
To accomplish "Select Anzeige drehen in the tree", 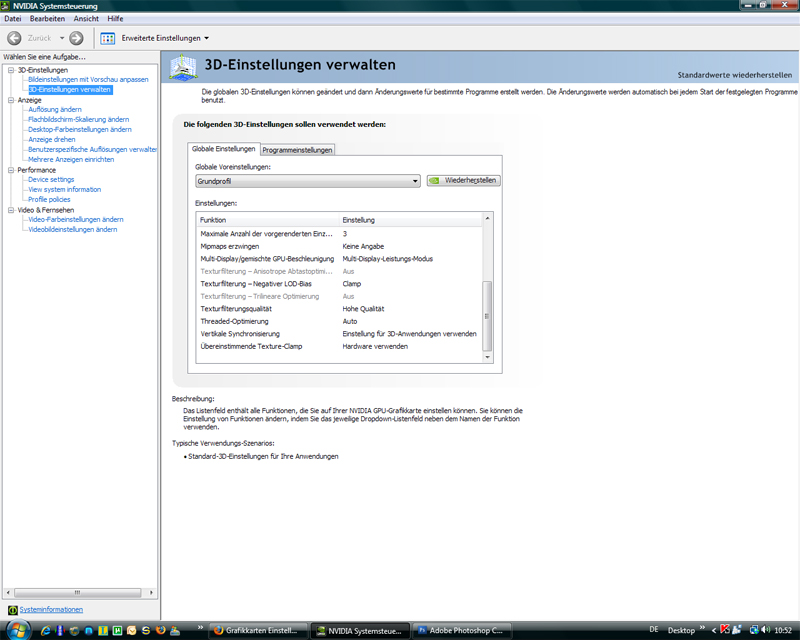I will coord(52,140).
